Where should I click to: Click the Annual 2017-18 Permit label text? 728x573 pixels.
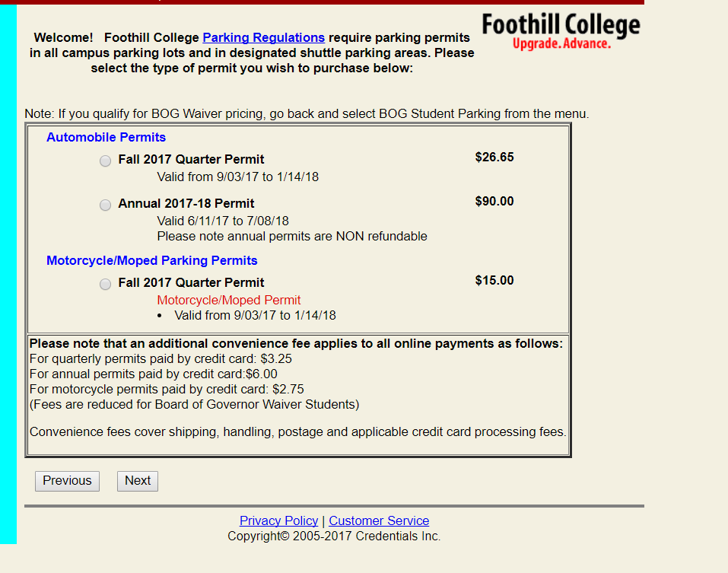[x=186, y=203]
